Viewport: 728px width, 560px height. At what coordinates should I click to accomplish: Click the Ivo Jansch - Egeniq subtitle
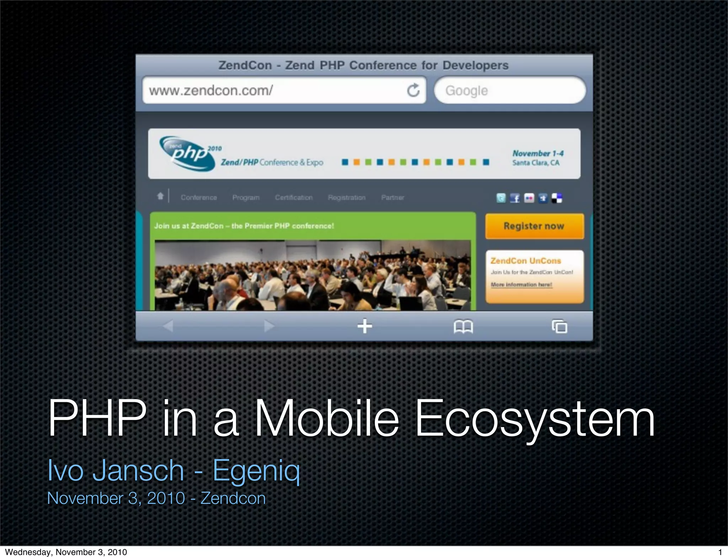[174, 470]
